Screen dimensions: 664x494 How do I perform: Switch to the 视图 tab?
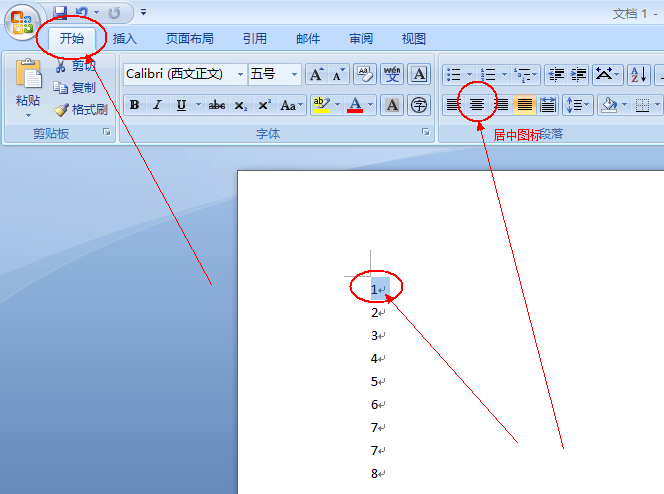413,39
